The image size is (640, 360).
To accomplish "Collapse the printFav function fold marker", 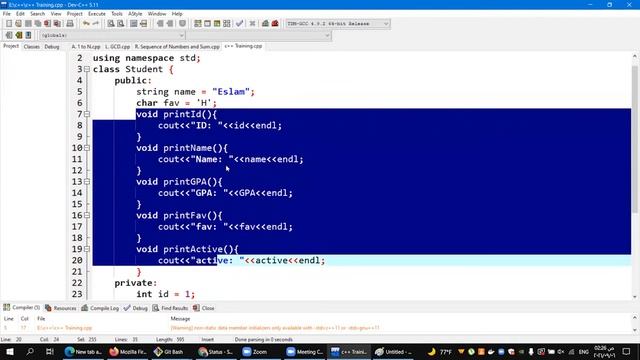I will tap(87, 216).
